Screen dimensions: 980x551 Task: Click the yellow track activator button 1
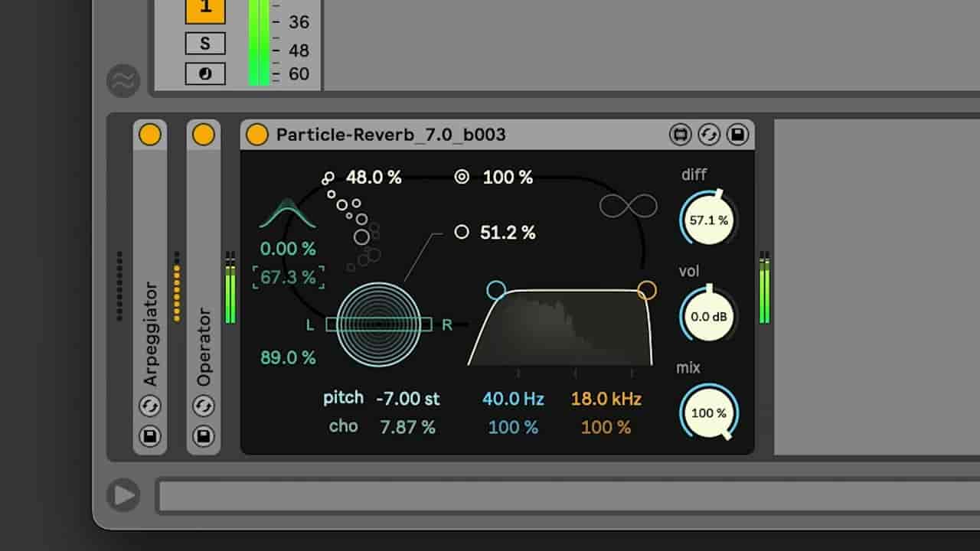tap(205, 11)
